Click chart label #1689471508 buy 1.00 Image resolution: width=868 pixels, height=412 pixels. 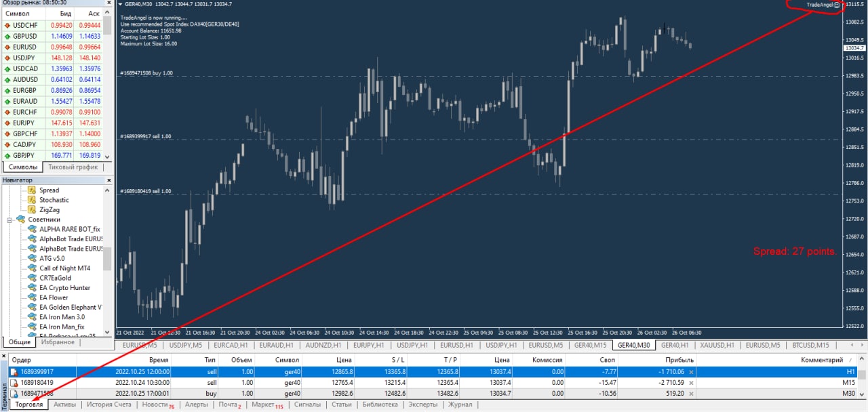pyautogui.click(x=146, y=73)
